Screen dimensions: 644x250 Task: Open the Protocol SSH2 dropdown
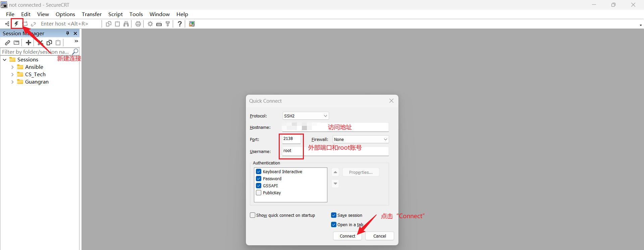click(x=306, y=116)
